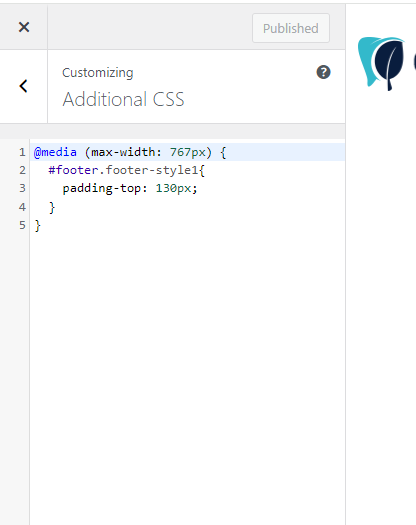Close the Customizer with the X icon
Image resolution: width=416 pixels, height=525 pixels.
click(24, 27)
